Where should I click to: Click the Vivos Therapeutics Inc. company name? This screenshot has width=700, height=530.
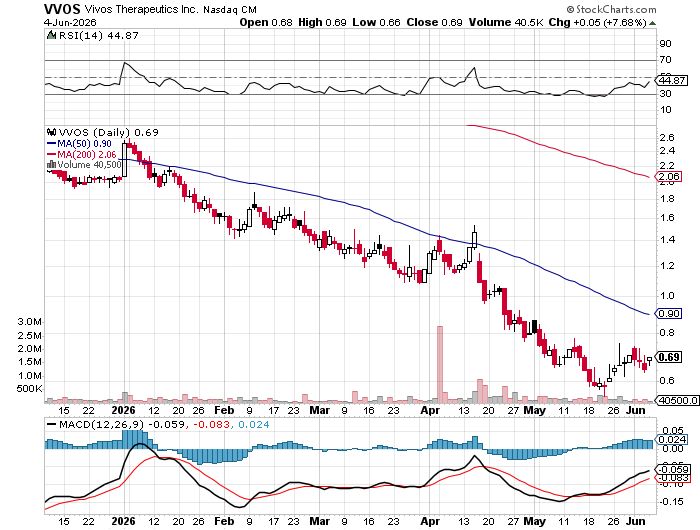(x=142, y=9)
